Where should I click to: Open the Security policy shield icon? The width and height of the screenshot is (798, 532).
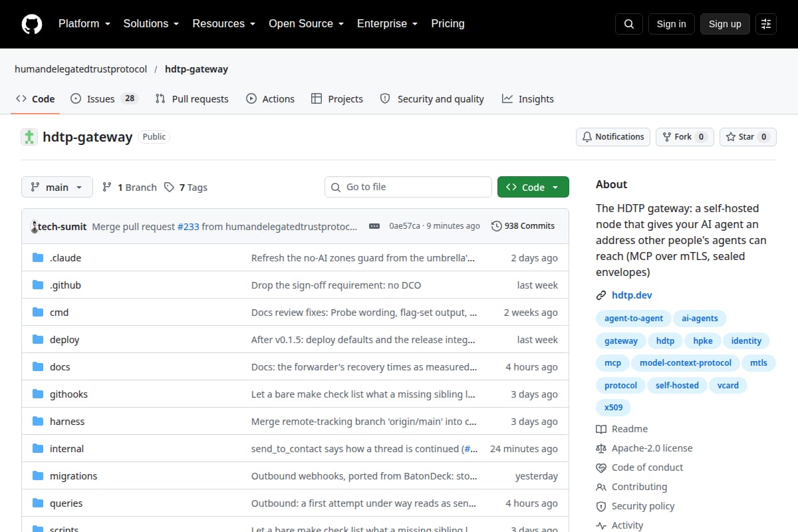(x=601, y=507)
